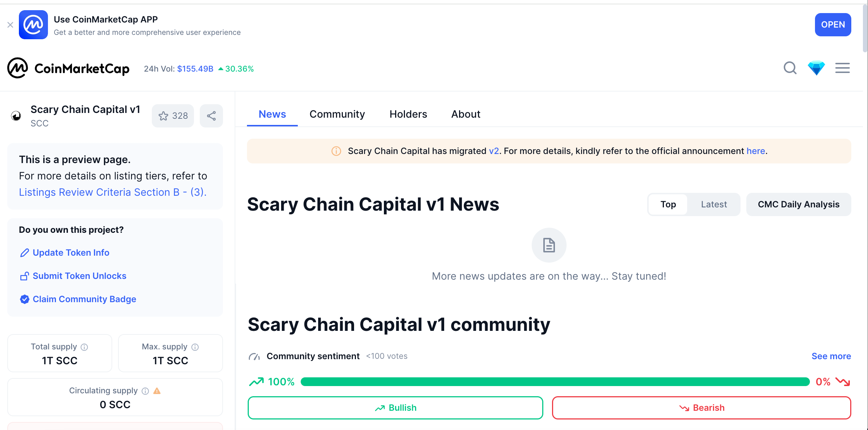The width and height of the screenshot is (868, 430).
Task: Add SCC to watchlist with star
Action: (x=173, y=116)
